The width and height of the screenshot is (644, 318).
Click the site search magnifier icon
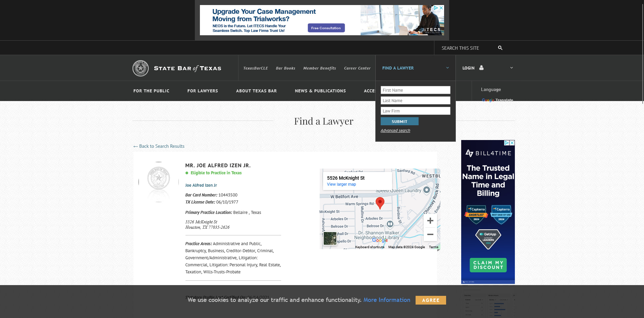tap(500, 48)
